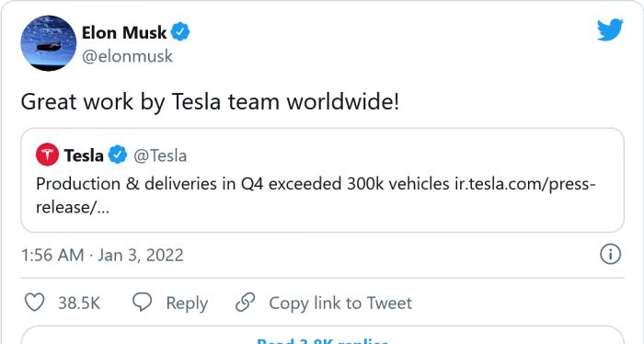Image resolution: width=644 pixels, height=344 pixels.
Task: Open the tweet info circle icon
Action: click(610, 254)
